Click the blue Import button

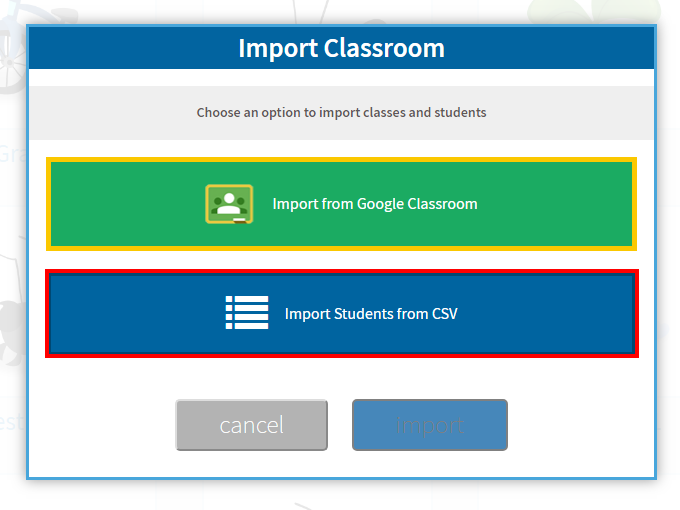(x=429, y=425)
